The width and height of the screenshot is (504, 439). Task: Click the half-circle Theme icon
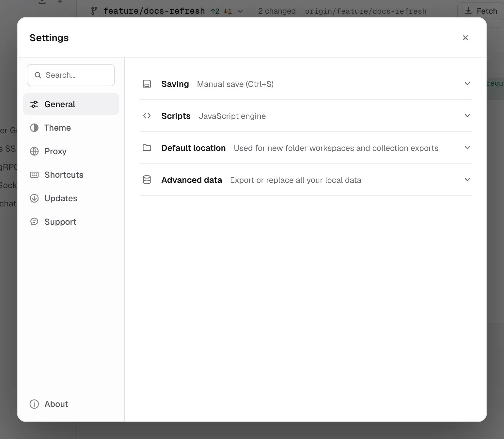point(34,128)
